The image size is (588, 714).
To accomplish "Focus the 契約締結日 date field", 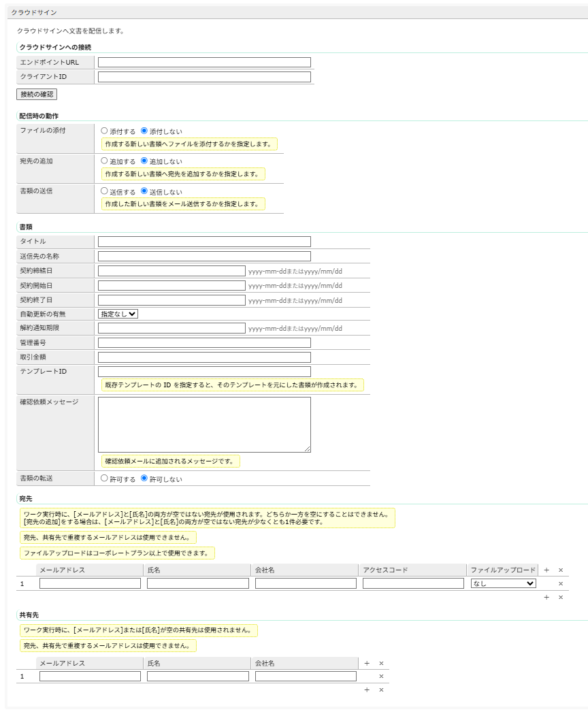I will (171, 271).
